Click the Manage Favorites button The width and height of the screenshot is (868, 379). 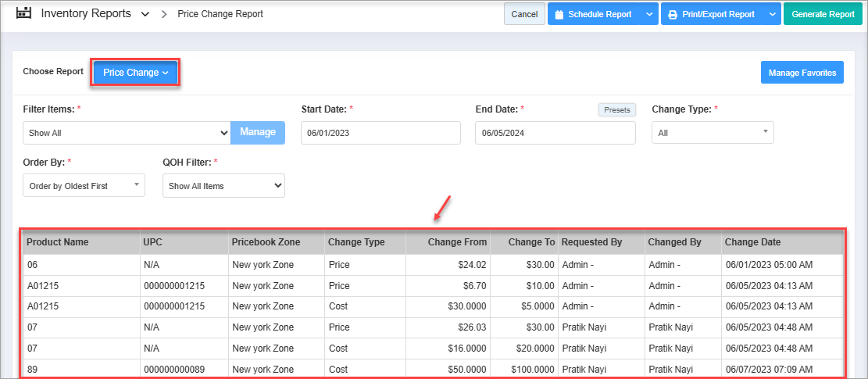[802, 73]
